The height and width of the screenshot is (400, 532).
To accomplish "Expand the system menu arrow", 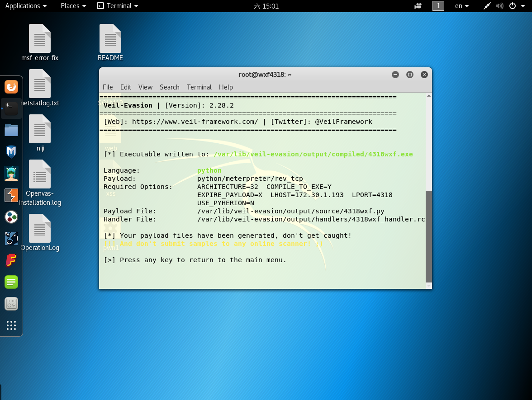I will pyautogui.click(x=523, y=6).
